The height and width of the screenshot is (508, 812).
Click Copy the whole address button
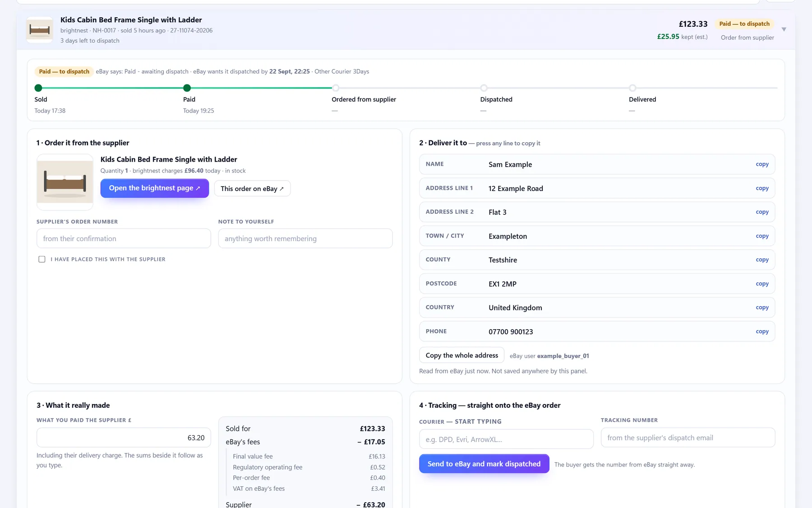pos(461,355)
